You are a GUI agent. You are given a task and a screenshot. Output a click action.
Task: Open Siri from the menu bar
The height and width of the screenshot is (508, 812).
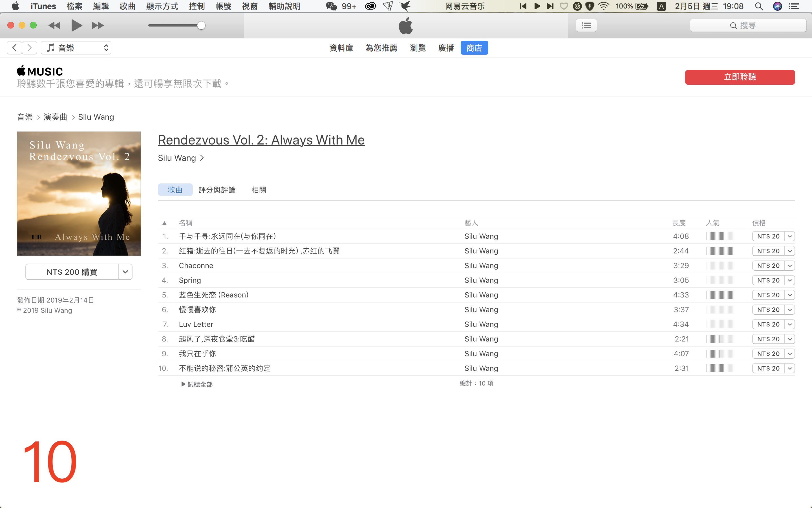coord(777,6)
